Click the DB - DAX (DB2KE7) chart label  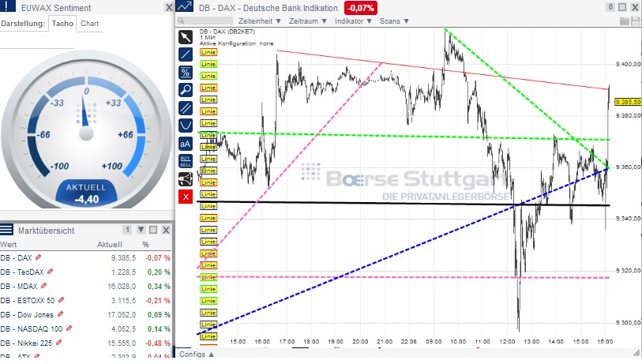(x=227, y=32)
